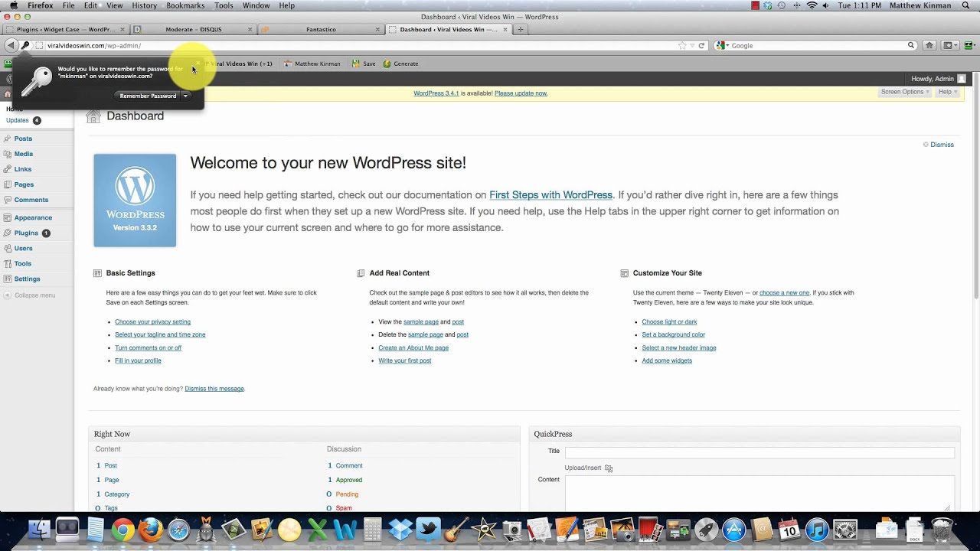Open the Settings section in sidebar

27,279
